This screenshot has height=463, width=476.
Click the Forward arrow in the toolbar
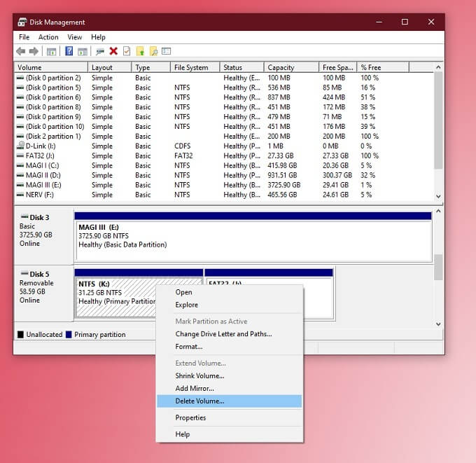coord(34,51)
